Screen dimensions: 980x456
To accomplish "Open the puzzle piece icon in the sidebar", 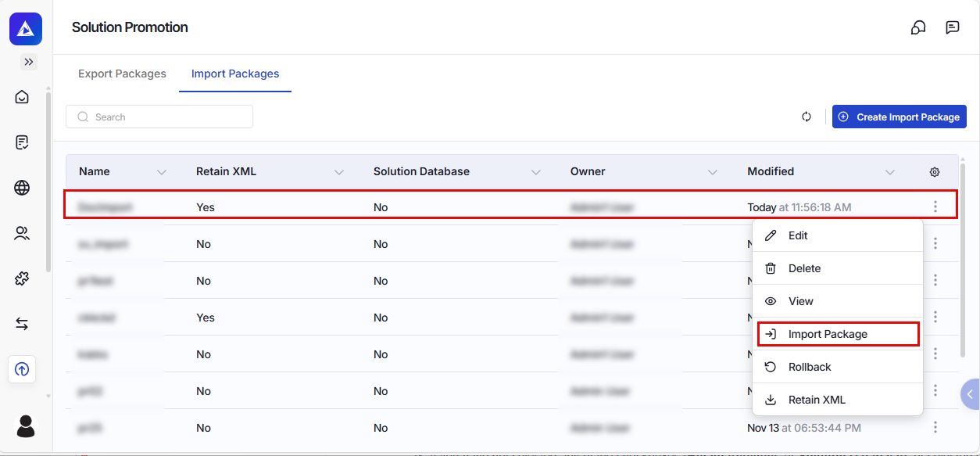I will click(x=22, y=278).
